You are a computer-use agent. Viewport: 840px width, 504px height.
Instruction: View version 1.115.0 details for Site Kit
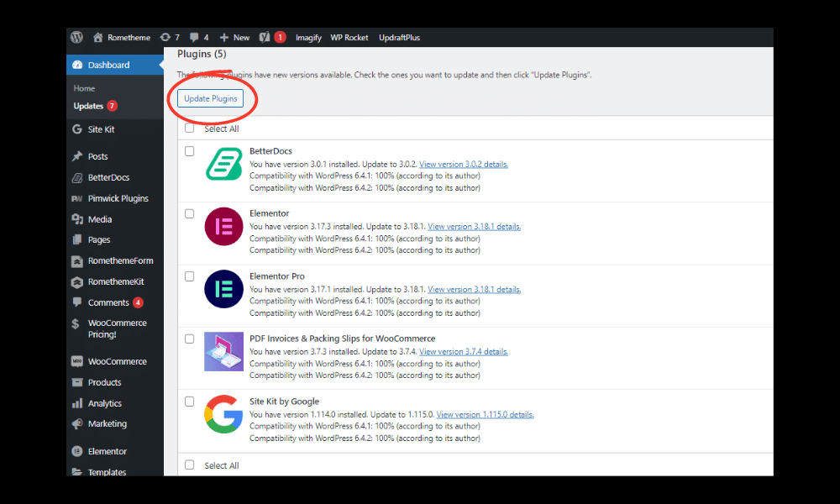[x=485, y=415]
